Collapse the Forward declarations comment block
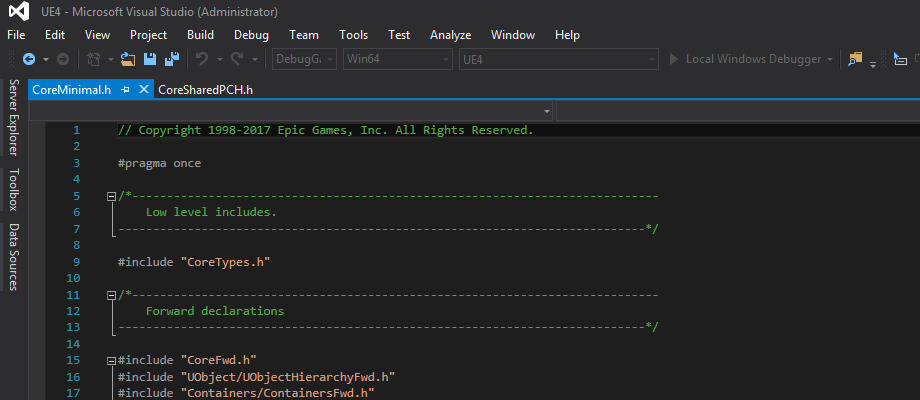 pos(112,295)
